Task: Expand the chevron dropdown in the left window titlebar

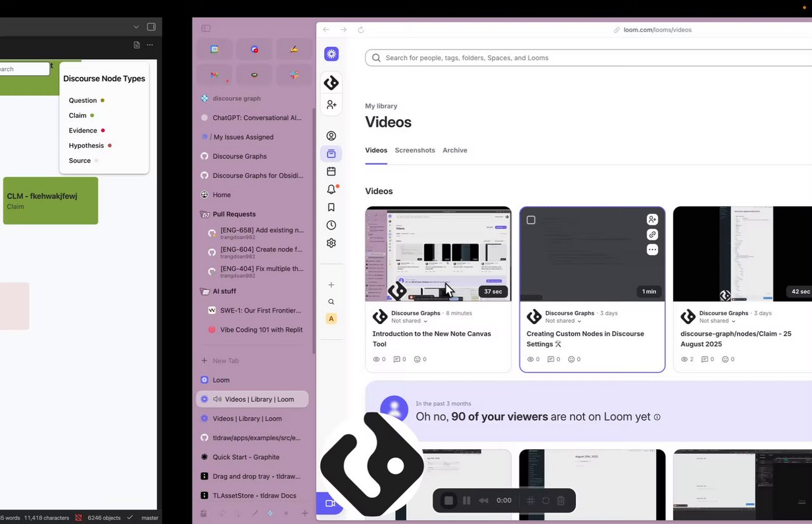Action: pyautogui.click(x=136, y=27)
